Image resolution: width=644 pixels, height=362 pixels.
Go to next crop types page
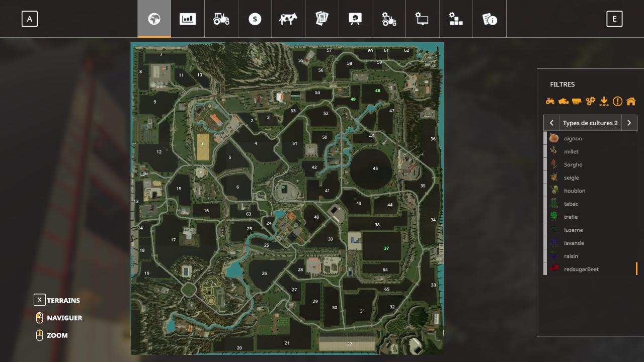click(629, 123)
